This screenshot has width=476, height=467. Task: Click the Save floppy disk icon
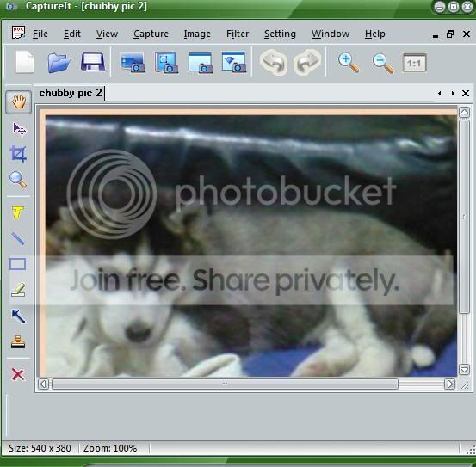click(x=93, y=63)
